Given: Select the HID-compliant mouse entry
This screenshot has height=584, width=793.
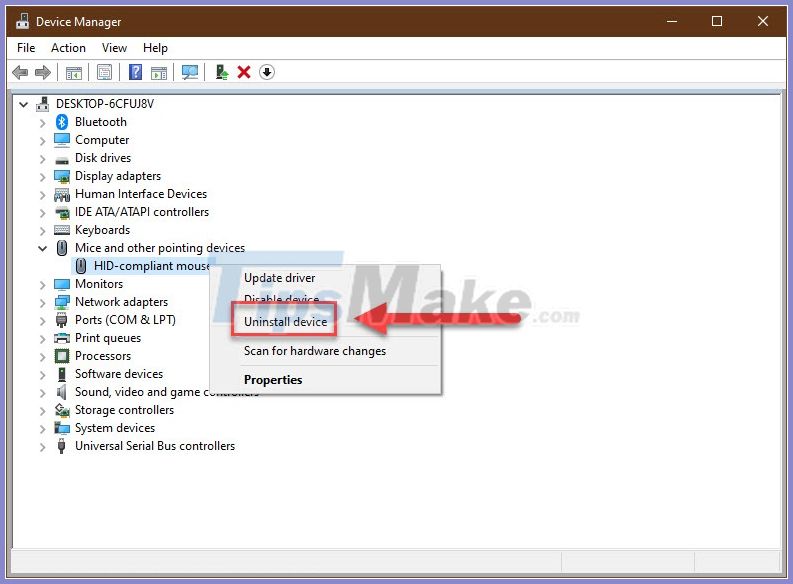Looking at the screenshot, I should (x=152, y=266).
